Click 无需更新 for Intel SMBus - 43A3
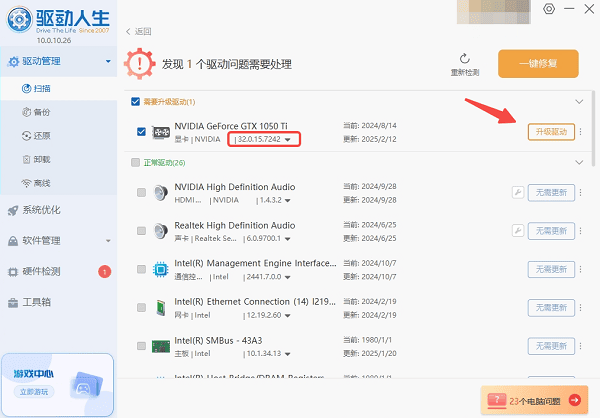 pos(551,346)
